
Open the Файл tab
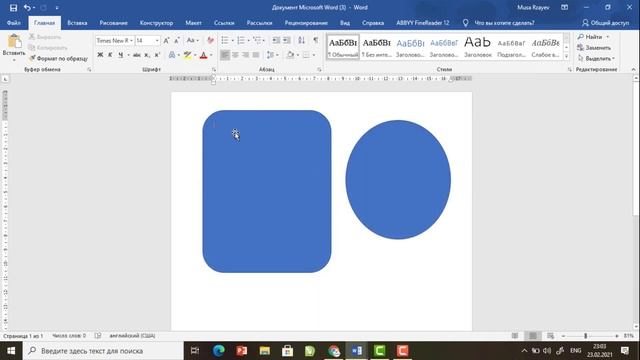[13, 23]
